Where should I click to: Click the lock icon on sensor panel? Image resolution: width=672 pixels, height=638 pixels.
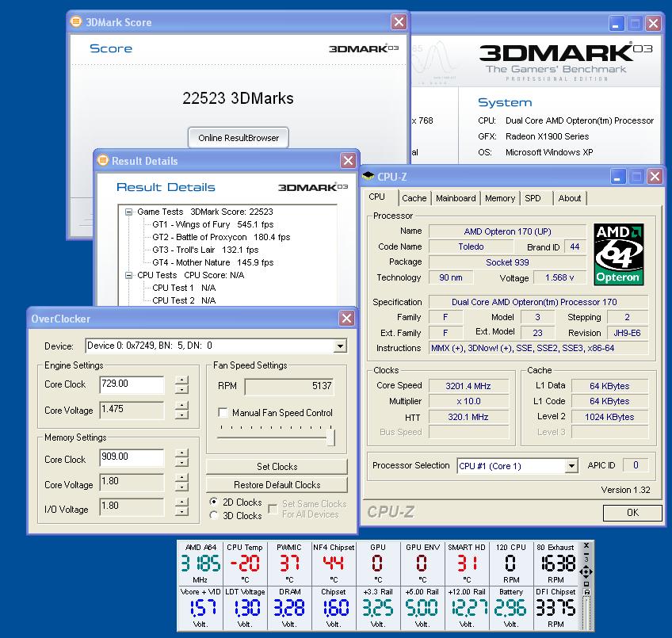(586, 592)
